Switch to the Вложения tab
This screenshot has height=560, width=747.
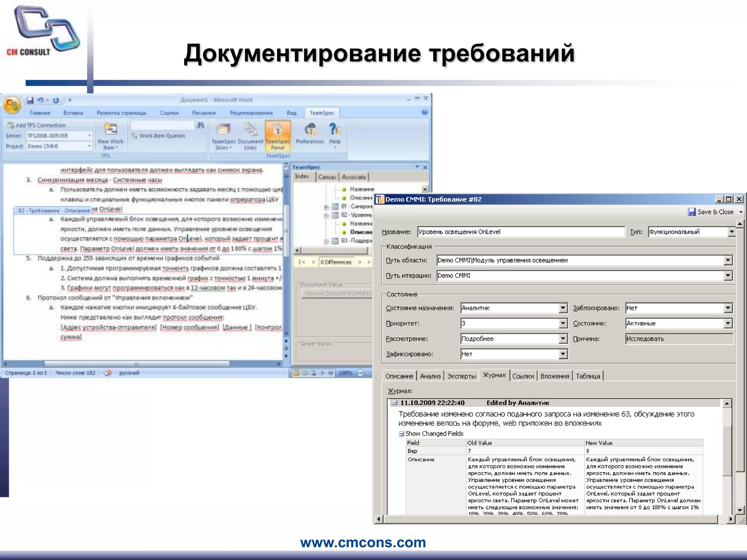pyautogui.click(x=555, y=376)
